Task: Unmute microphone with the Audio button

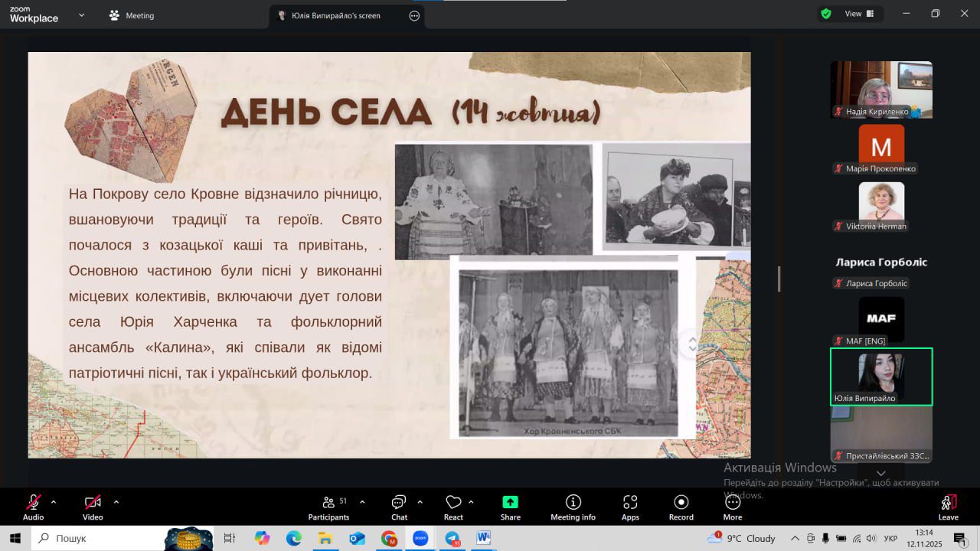Action: tap(33, 507)
